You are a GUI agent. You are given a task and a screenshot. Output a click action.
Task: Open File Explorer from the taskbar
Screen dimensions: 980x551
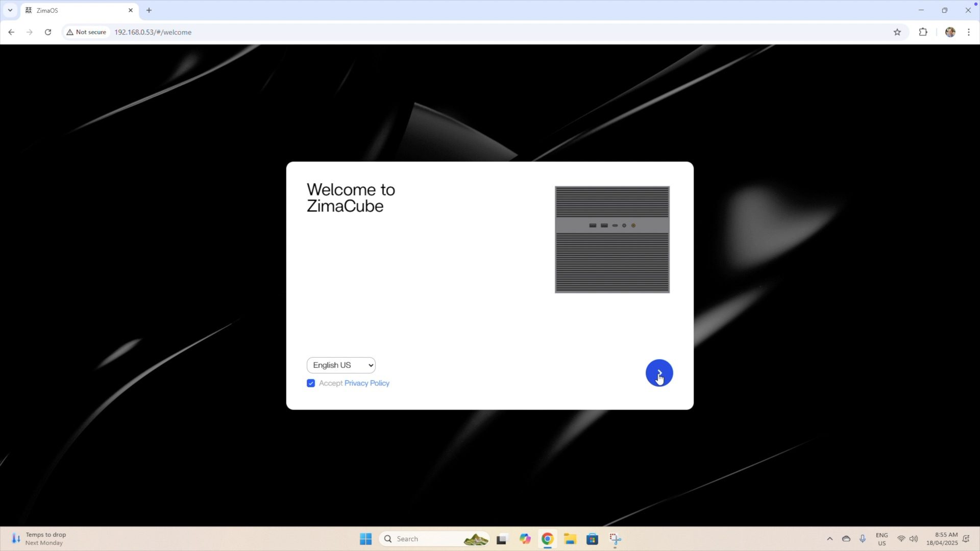(x=570, y=539)
